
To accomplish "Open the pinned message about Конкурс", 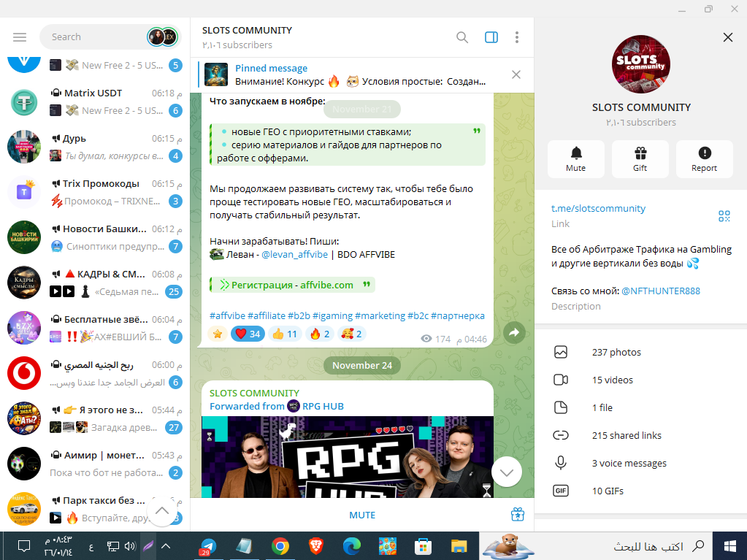I will 353,74.
